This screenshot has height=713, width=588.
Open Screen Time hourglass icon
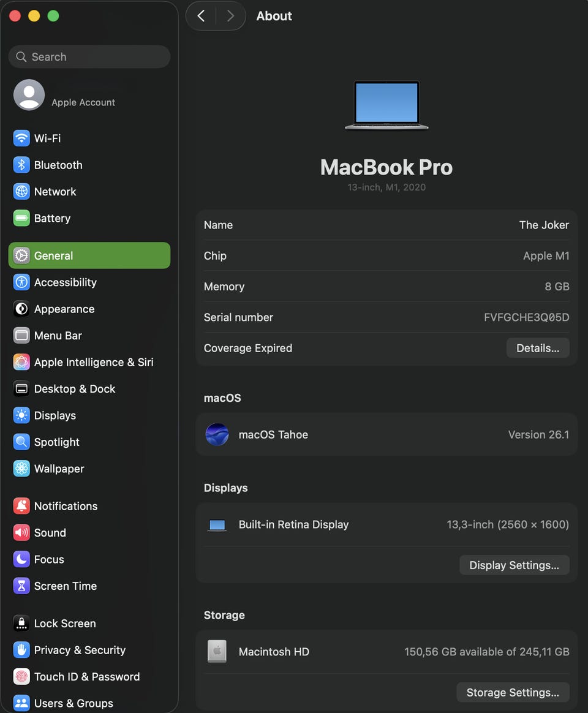(x=21, y=586)
